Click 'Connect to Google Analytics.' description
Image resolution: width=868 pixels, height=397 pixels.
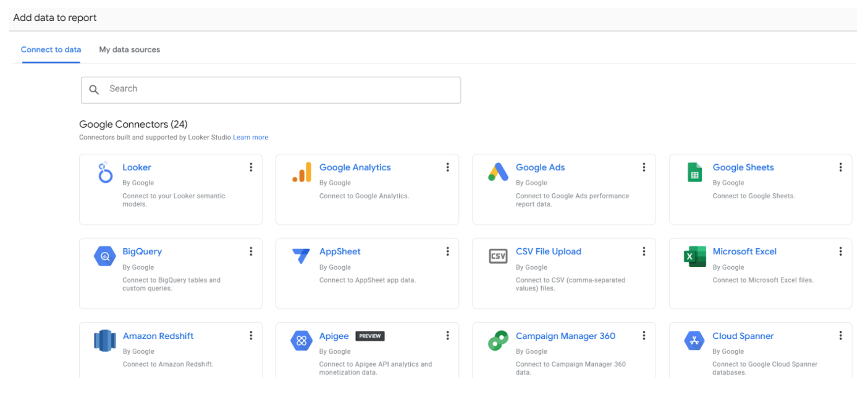(364, 196)
